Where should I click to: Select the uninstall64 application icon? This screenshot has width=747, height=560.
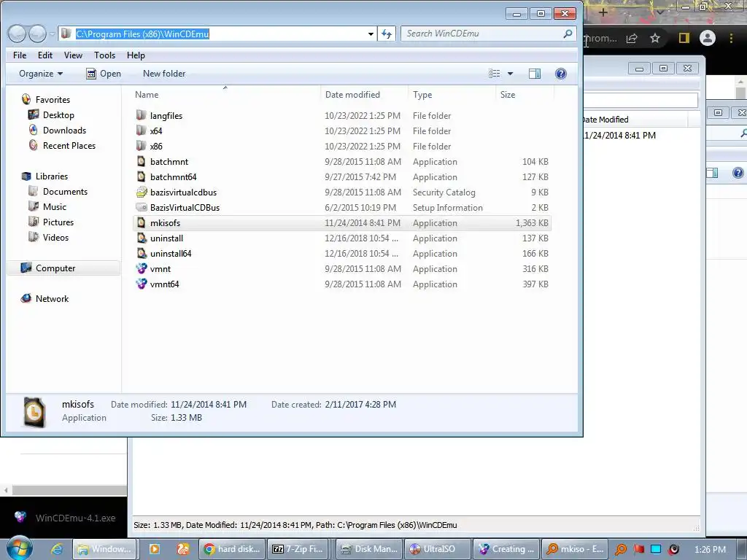click(x=142, y=253)
